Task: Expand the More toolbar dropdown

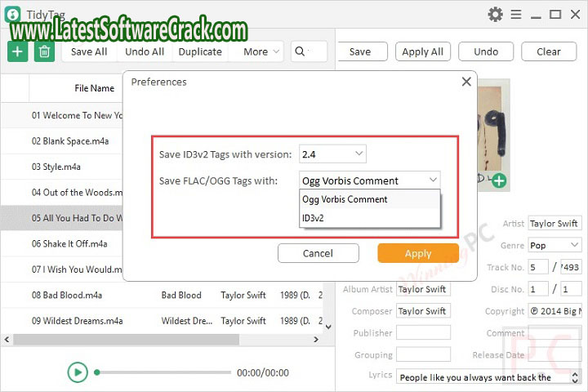Action: pos(261,51)
